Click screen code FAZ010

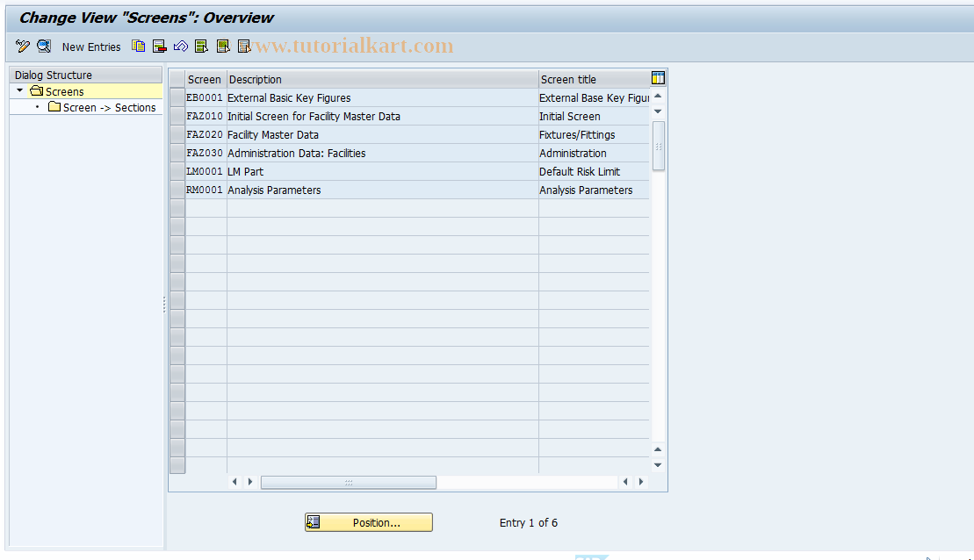click(205, 116)
